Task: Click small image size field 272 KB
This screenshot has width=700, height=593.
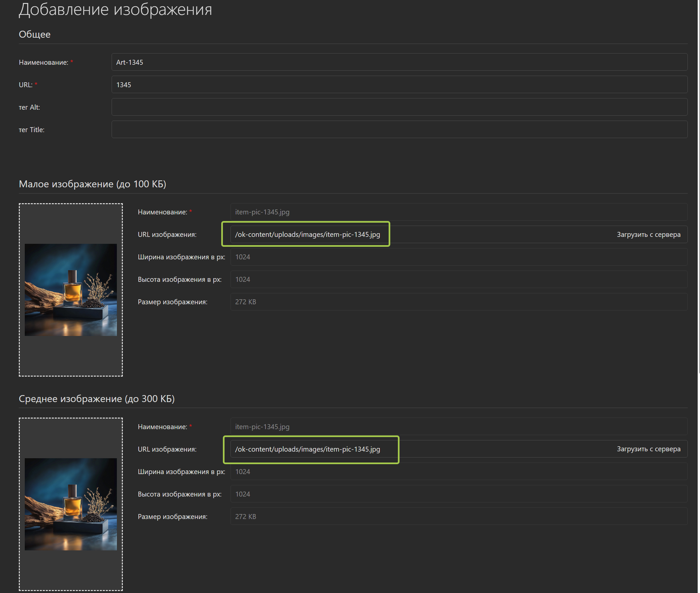Action: pyautogui.click(x=458, y=302)
